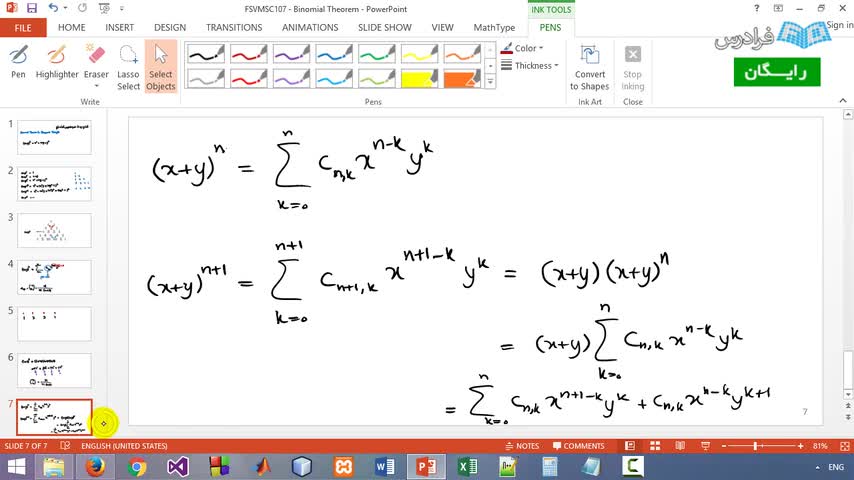Open Eraser options dropdown arrow

click(96, 86)
